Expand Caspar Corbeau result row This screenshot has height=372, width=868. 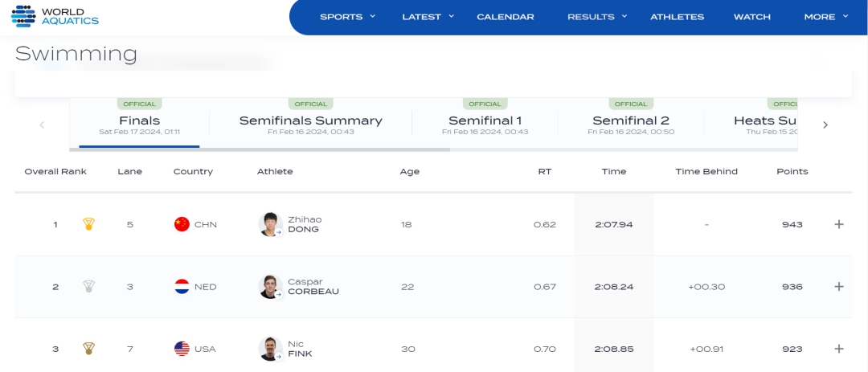pos(839,287)
